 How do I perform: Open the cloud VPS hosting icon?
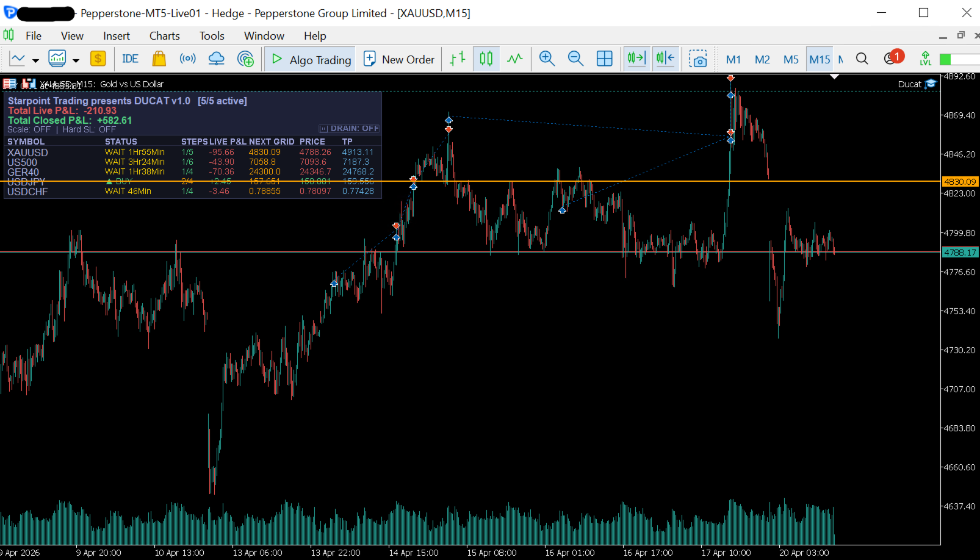[x=216, y=59]
